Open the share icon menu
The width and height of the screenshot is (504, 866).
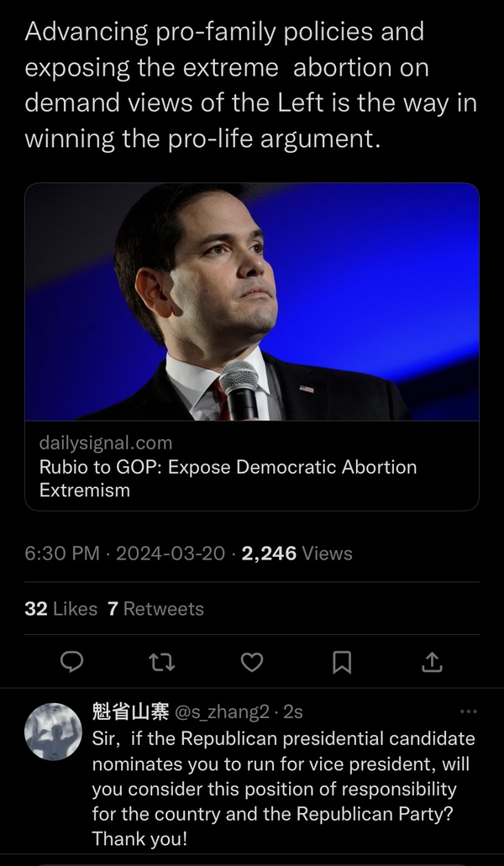pyautogui.click(x=431, y=663)
